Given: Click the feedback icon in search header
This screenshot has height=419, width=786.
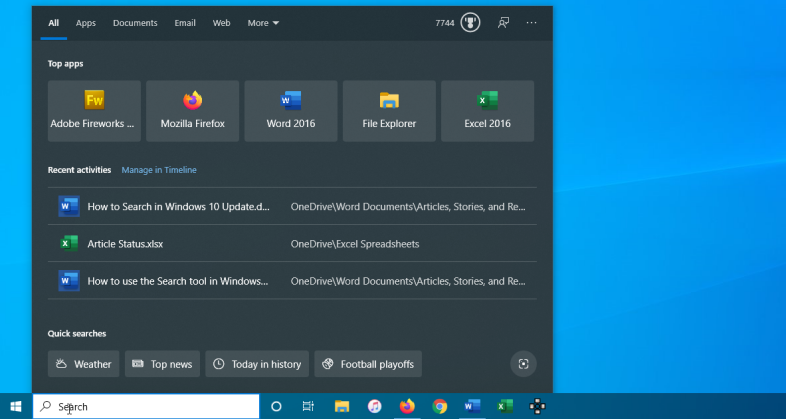Looking at the screenshot, I should click(x=503, y=23).
